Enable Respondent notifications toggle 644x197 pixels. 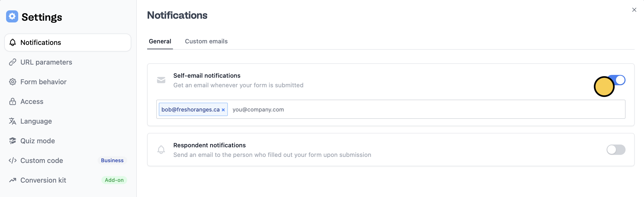tap(616, 150)
